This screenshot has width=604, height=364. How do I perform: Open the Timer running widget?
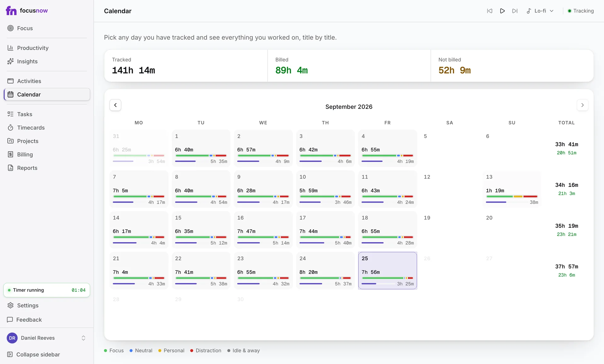click(x=47, y=290)
